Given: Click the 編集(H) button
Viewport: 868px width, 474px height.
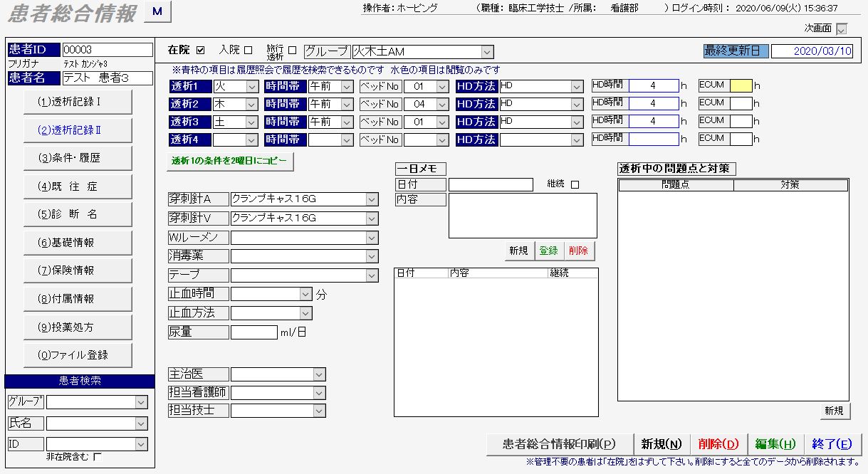Looking at the screenshot, I should (775, 444).
